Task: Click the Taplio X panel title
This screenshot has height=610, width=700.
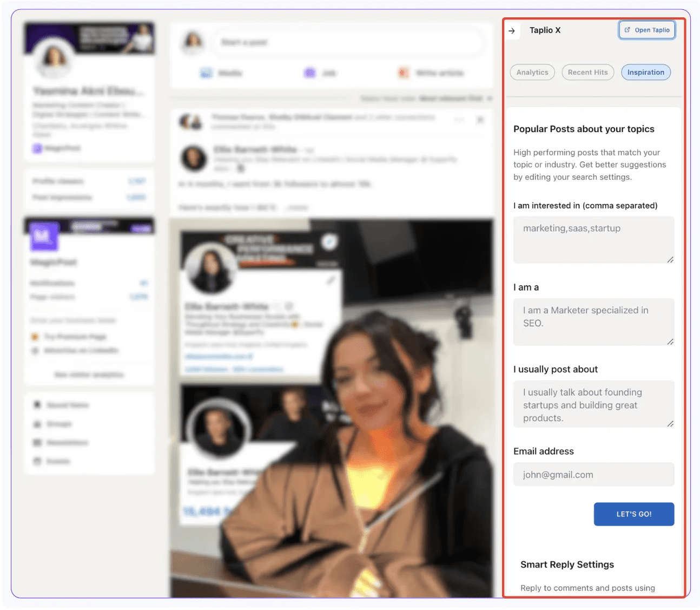Action: coord(545,30)
